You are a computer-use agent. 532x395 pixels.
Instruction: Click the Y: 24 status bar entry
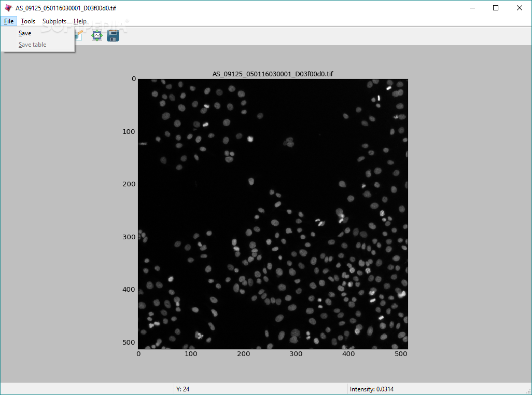tap(183, 389)
